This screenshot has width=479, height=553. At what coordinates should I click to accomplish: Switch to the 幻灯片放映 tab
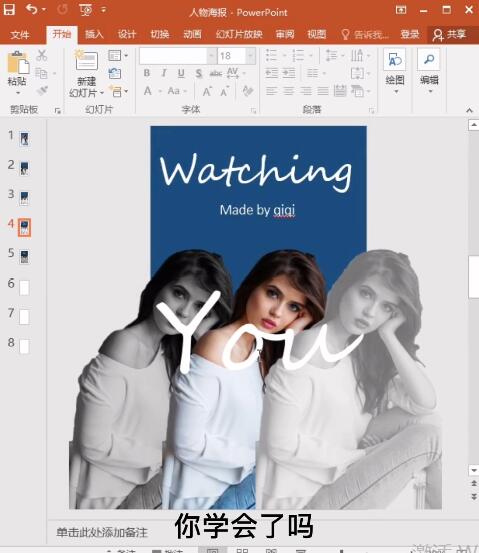239,34
